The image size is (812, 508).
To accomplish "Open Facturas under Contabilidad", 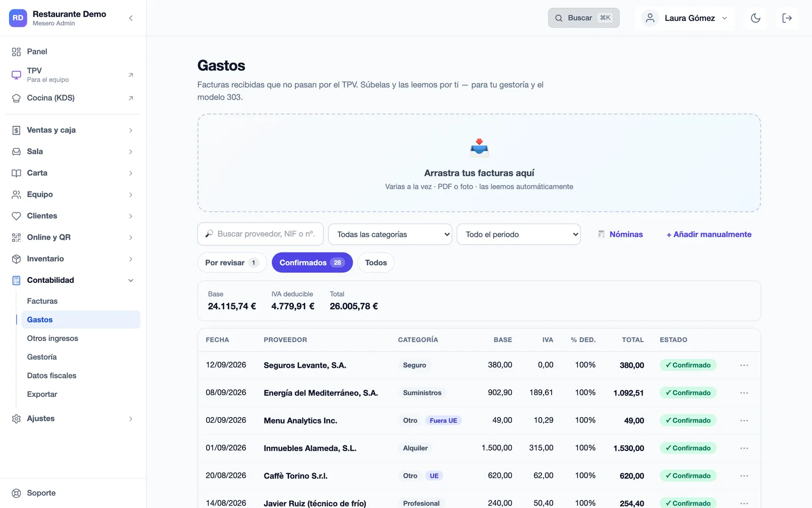I will [81, 301].
